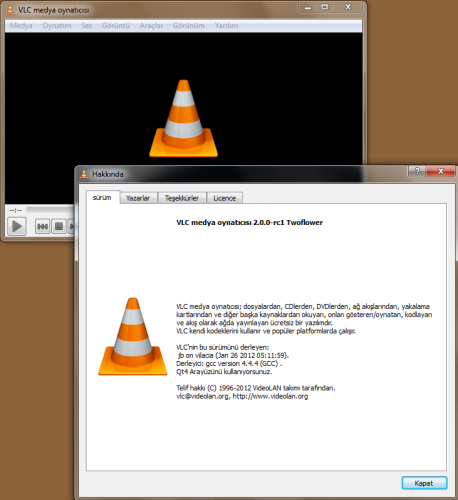
Task: Open the Yardım menu
Action: (226, 26)
